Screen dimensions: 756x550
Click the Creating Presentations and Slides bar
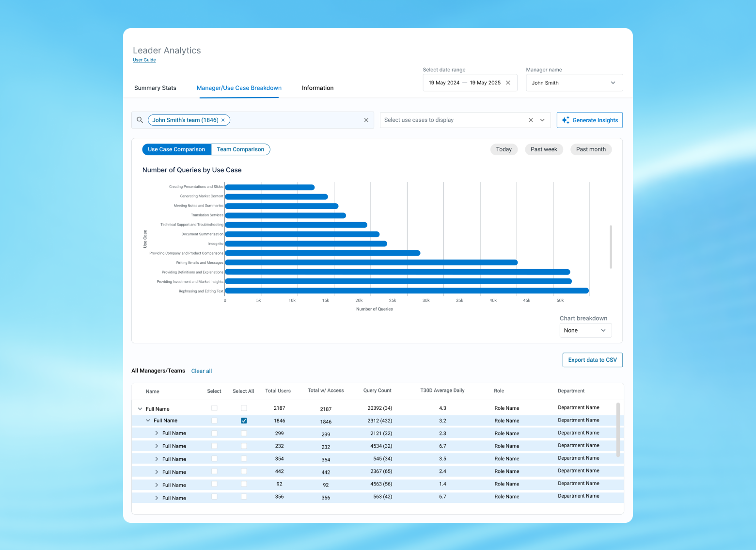(270, 187)
